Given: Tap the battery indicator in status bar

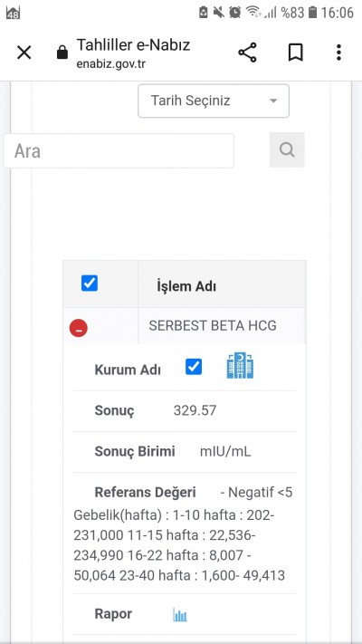Looking at the screenshot, I should (x=313, y=13).
